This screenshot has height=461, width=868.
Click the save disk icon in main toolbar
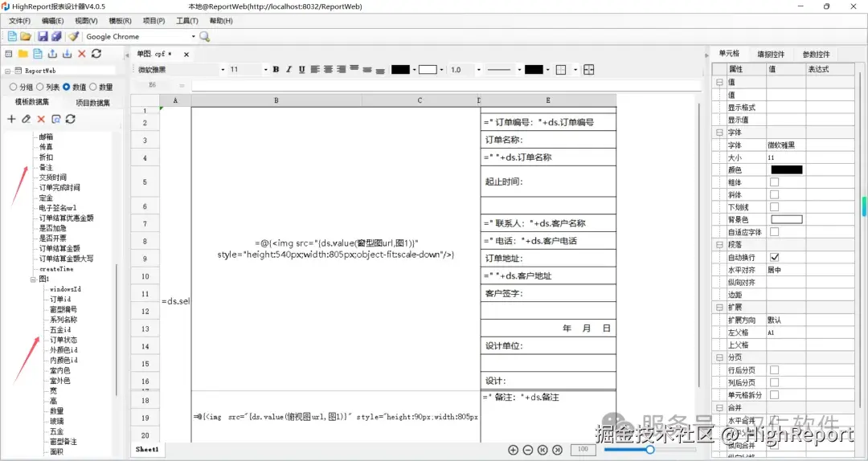[x=43, y=36]
